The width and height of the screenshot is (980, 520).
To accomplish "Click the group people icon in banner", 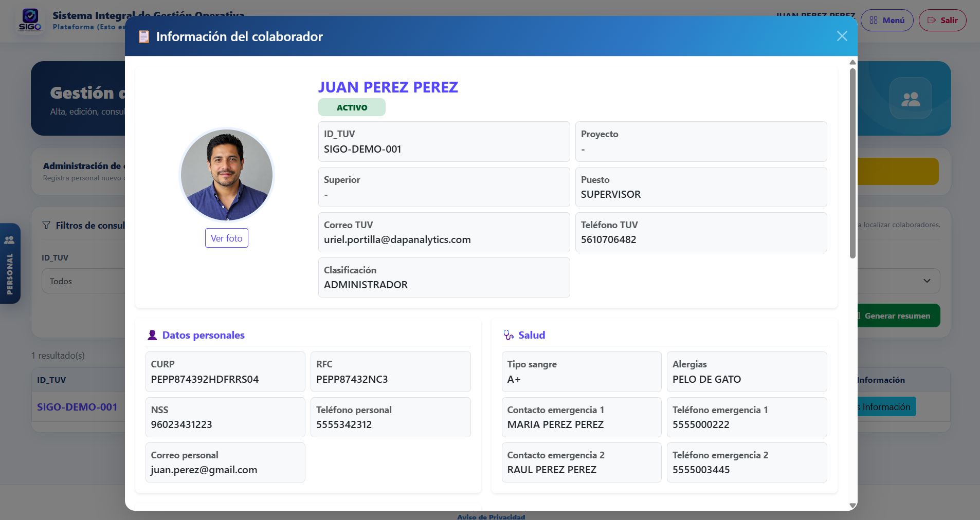I will click(x=911, y=98).
